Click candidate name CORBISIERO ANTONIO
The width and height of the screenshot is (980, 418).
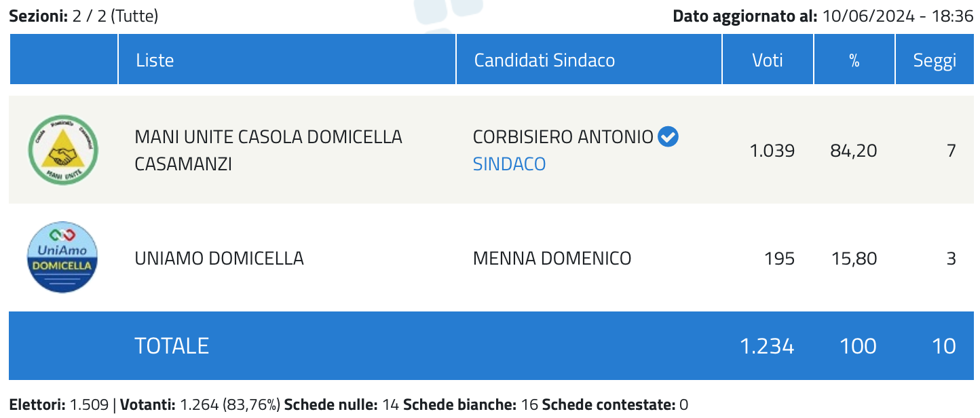coord(563,137)
